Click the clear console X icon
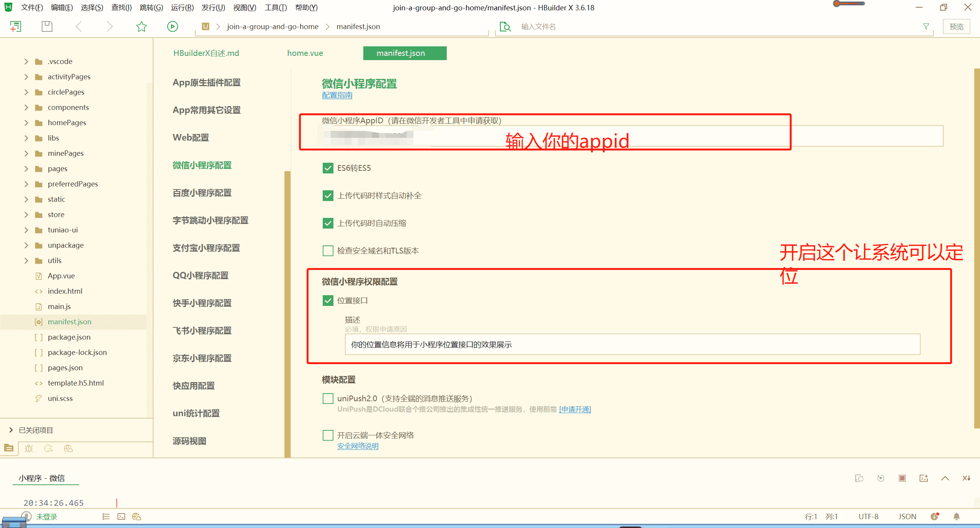The image size is (980, 528). tap(967, 478)
